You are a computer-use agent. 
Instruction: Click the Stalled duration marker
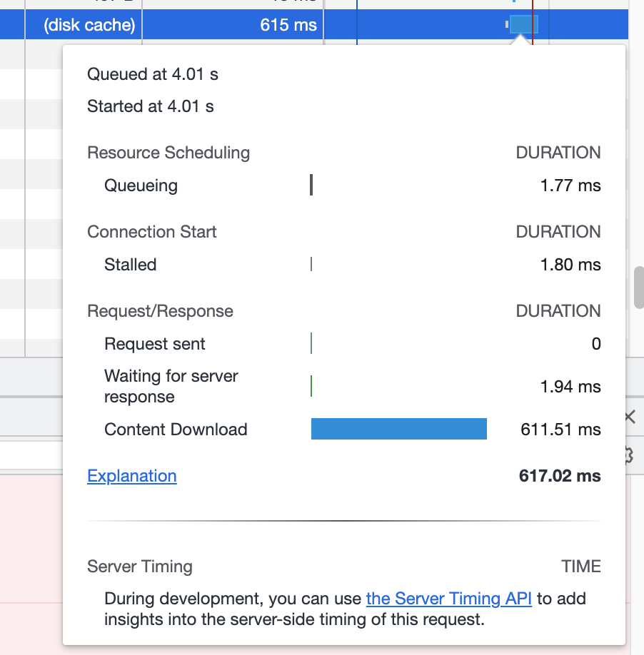[311, 264]
